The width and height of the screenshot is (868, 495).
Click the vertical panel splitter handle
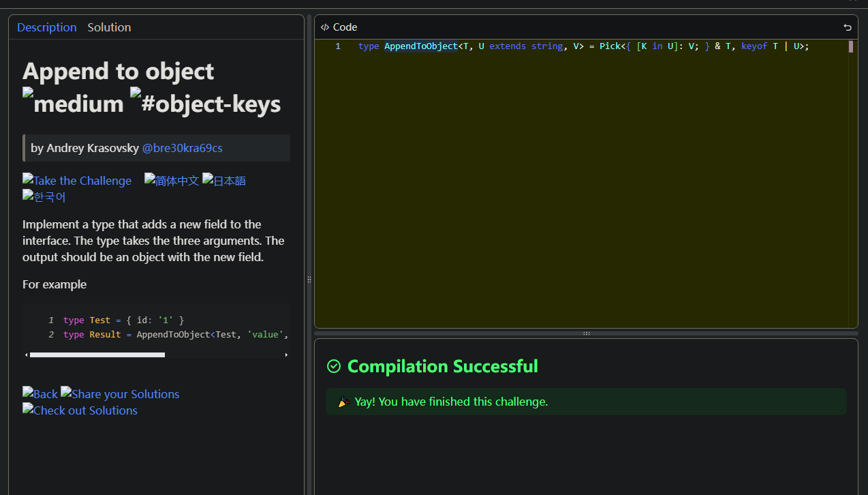(309, 280)
